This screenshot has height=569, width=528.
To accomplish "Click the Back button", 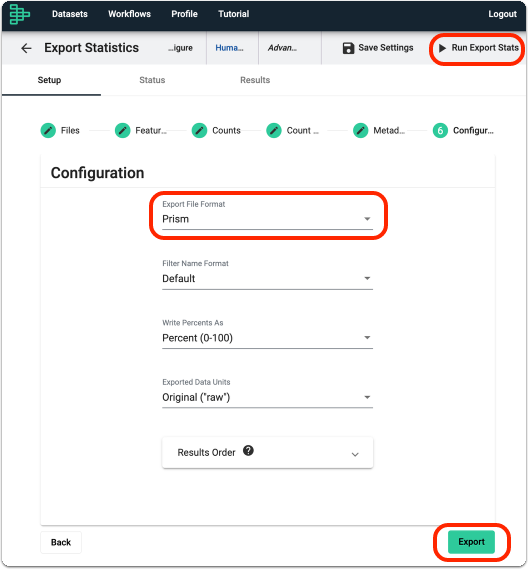I will [61, 542].
